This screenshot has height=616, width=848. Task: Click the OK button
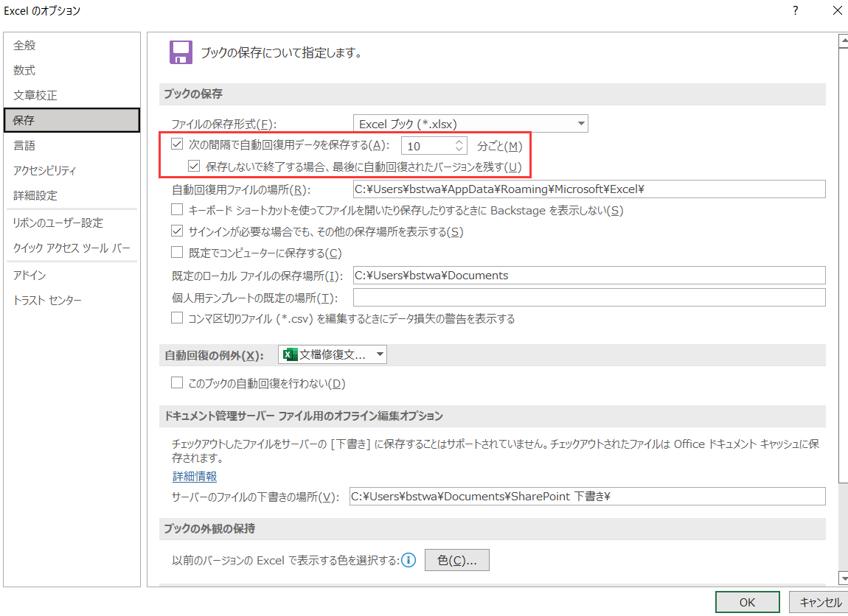tap(748, 602)
